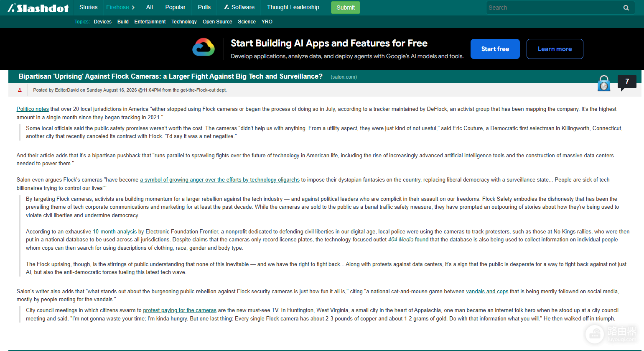This screenshot has width=644, height=351.
Task: Select the Open Source topic
Action: (217, 22)
